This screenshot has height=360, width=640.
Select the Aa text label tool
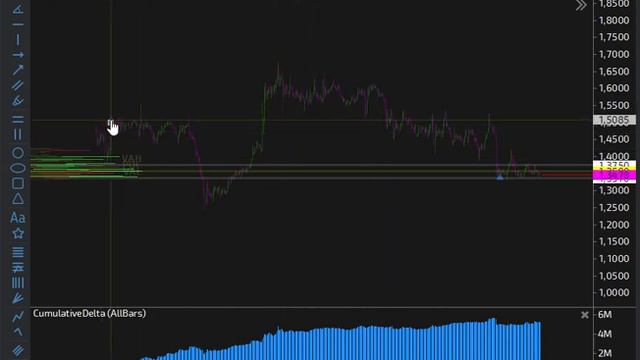(18, 218)
